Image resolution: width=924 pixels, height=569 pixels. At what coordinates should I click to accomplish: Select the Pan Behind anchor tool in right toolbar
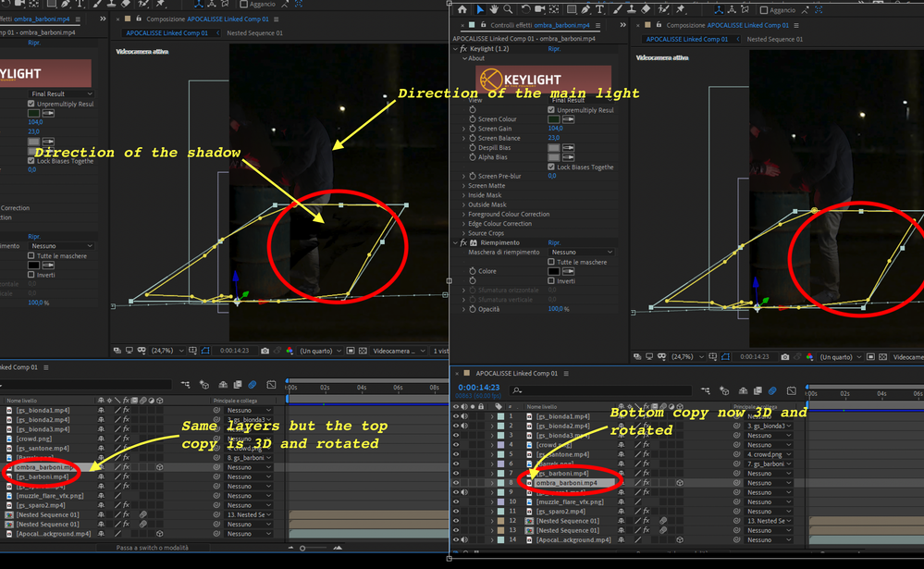(555, 9)
